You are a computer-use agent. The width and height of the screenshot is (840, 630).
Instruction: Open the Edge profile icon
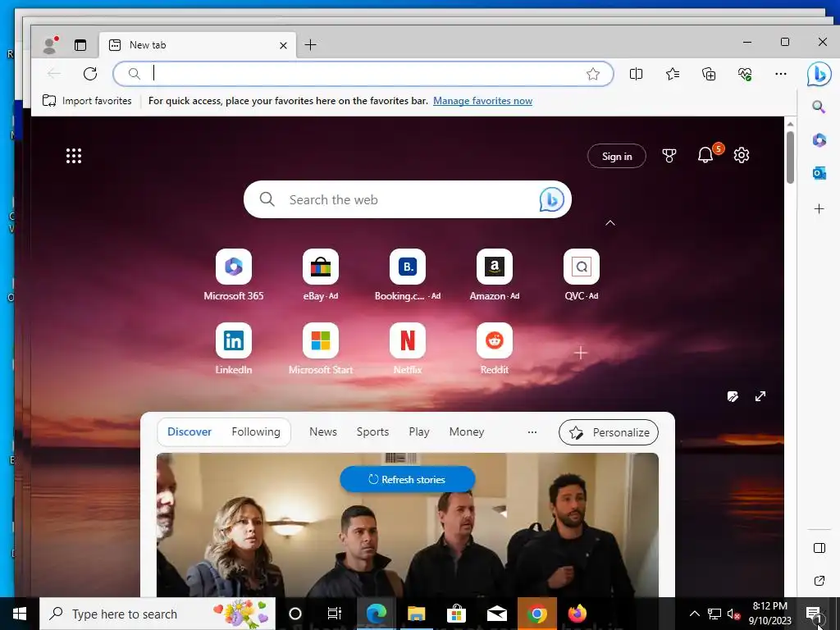pos(50,45)
